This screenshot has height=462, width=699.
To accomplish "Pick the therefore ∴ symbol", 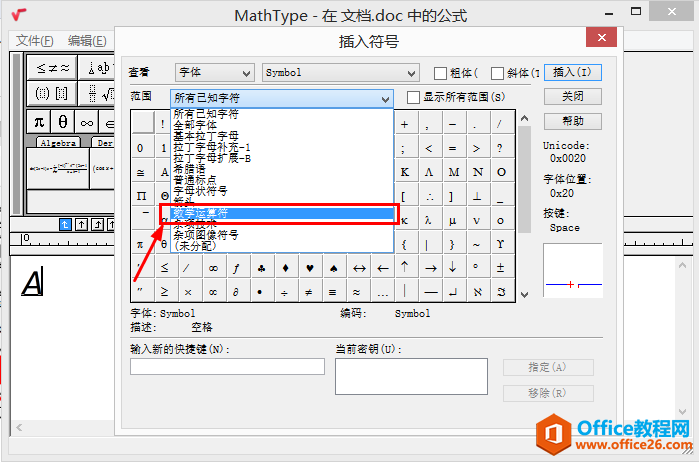I will 429,197.
